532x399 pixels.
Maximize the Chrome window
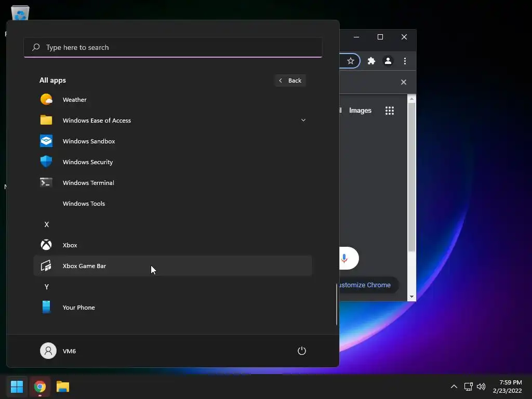pos(380,37)
